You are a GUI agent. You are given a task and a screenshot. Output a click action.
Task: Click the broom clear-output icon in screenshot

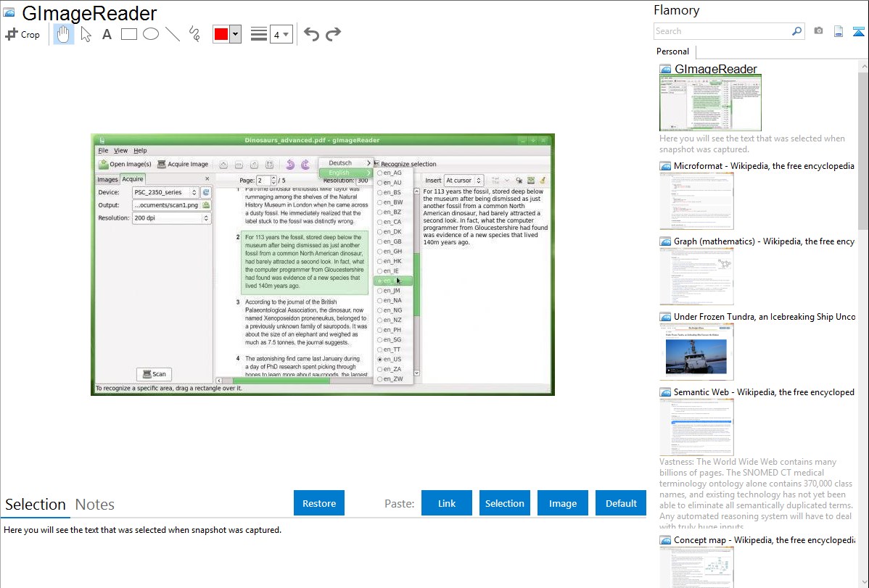pyautogui.click(x=543, y=180)
